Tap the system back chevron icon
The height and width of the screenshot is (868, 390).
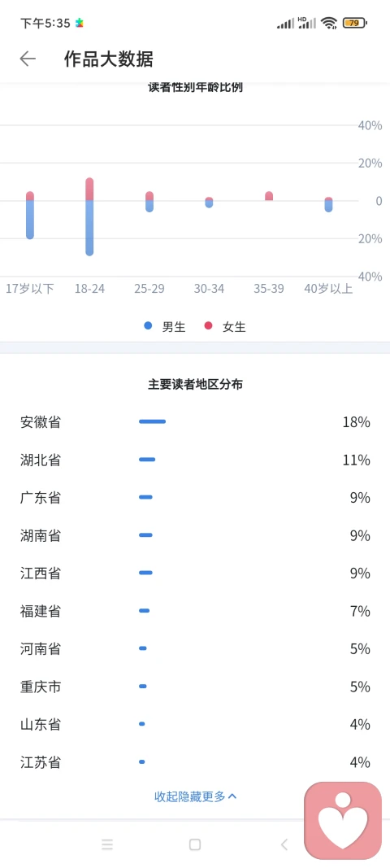(x=284, y=844)
